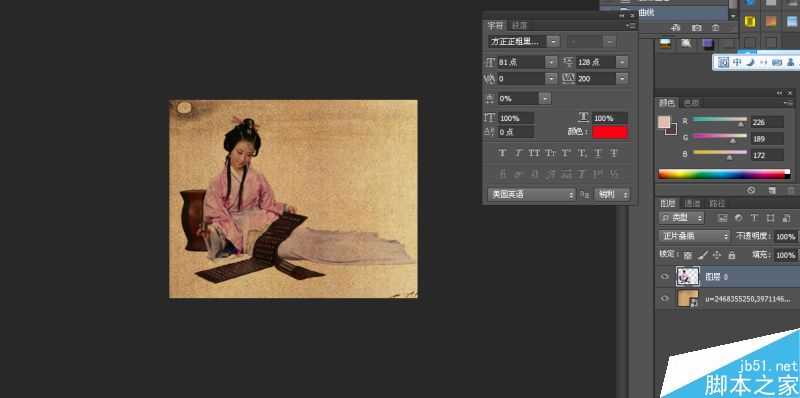Switch to the 颜色 tab
This screenshot has width=800, height=398.
(666, 103)
